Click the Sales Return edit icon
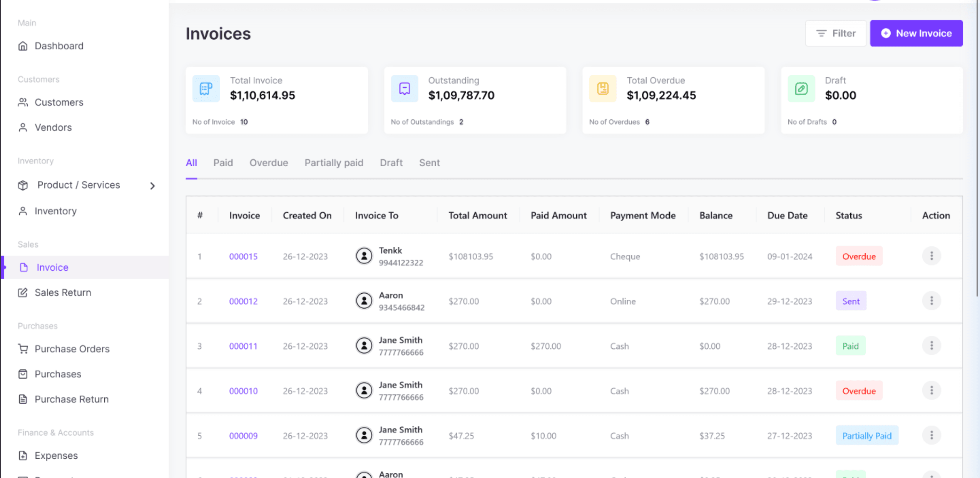980x478 pixels. point(23,292)
